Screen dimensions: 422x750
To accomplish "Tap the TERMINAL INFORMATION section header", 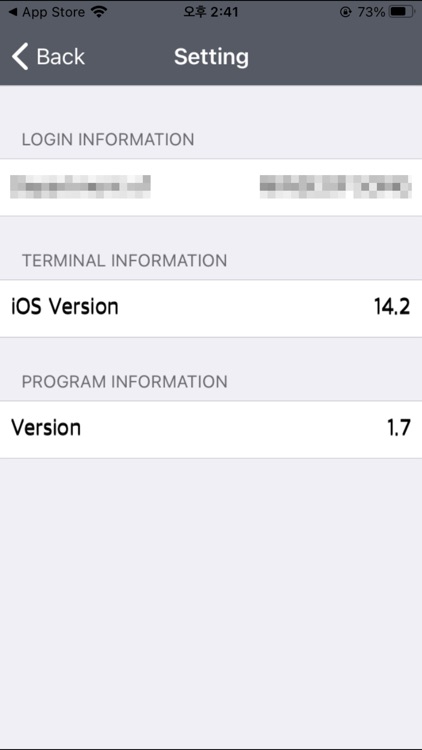I will [x=124, y=261].
